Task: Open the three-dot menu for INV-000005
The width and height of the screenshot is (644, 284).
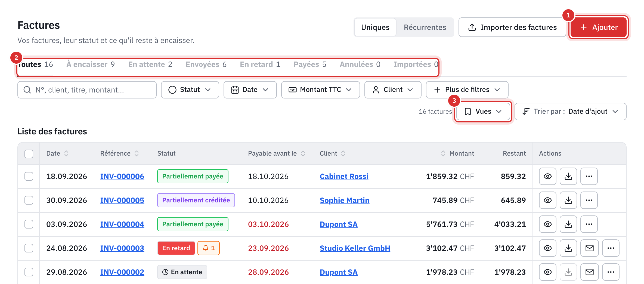Action: pyautogui.click(x=589, y=200)
